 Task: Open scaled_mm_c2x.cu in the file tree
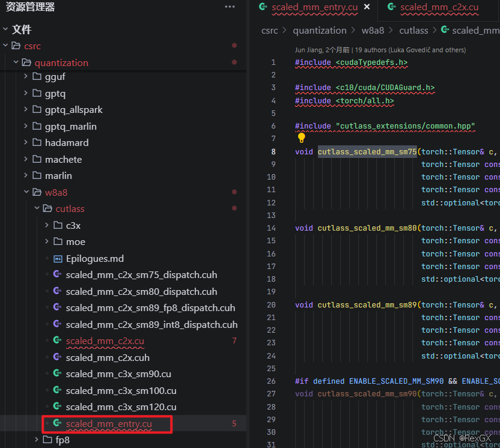pos(105,341)
